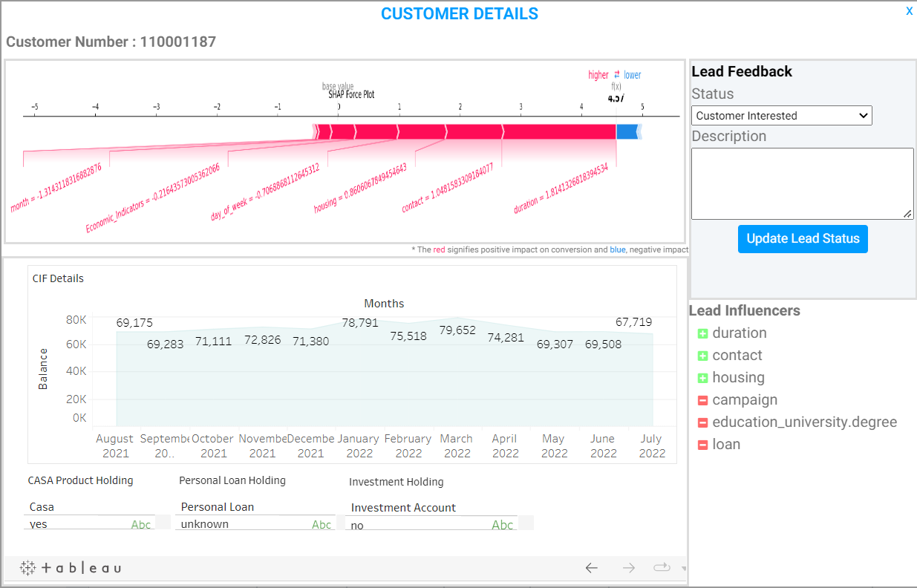The width and height of the screenshot is (917, 588).
Task: Click the forward navigation arrow in Tableau toolbar
Action: click(628, 567)
